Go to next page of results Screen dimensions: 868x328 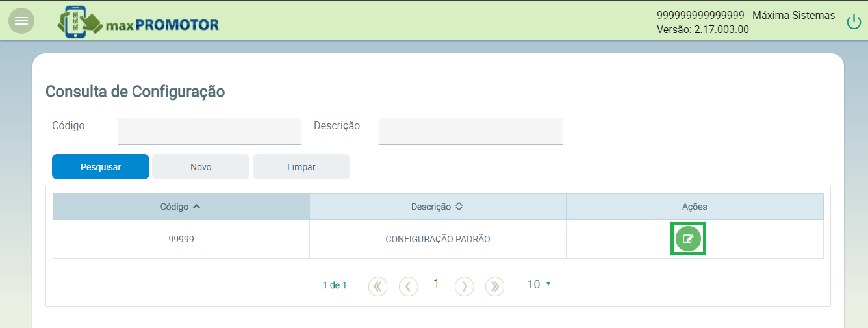pos(464,285)
